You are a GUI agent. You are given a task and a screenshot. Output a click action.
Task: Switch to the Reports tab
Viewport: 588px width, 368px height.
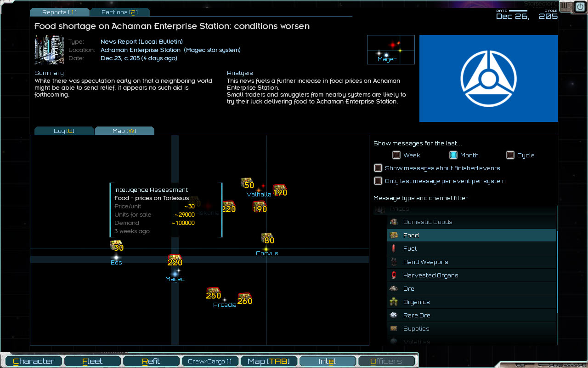click(x=59, y=12)
